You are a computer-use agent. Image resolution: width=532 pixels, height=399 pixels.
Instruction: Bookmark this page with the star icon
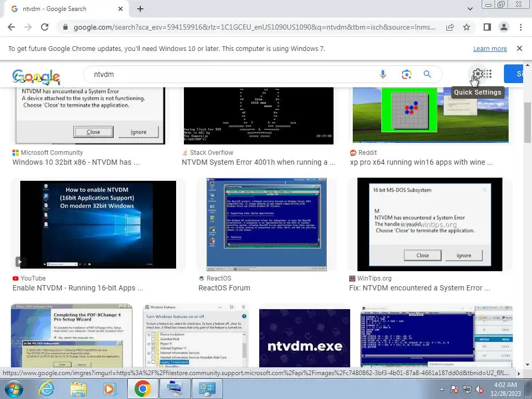point(467,27)
